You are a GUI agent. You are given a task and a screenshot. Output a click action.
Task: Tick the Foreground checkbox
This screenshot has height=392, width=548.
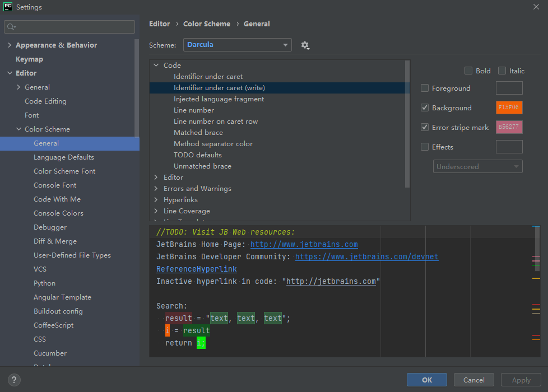pos(425,88)
